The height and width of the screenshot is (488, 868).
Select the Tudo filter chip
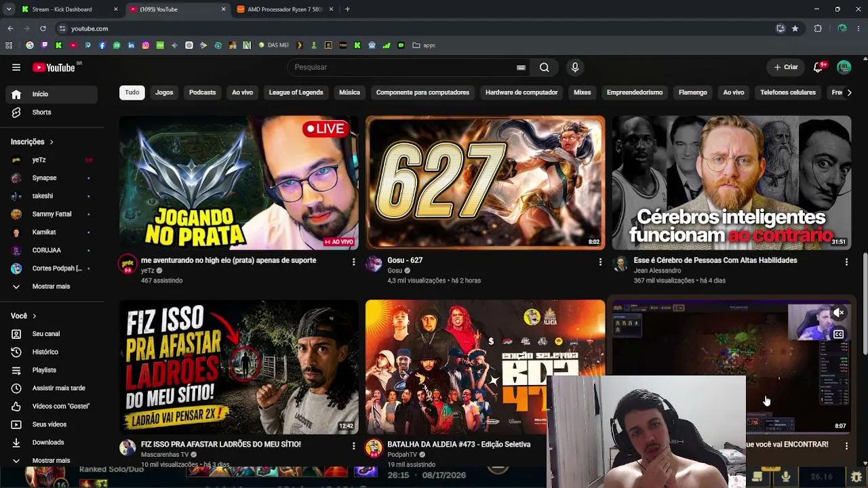132,92
